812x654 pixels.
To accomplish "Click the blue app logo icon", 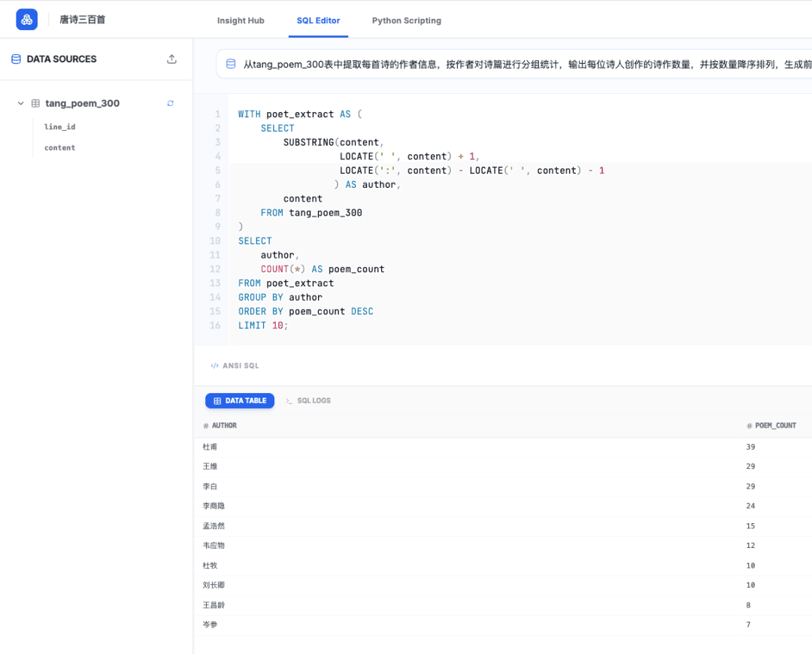I will pos(27,20).
